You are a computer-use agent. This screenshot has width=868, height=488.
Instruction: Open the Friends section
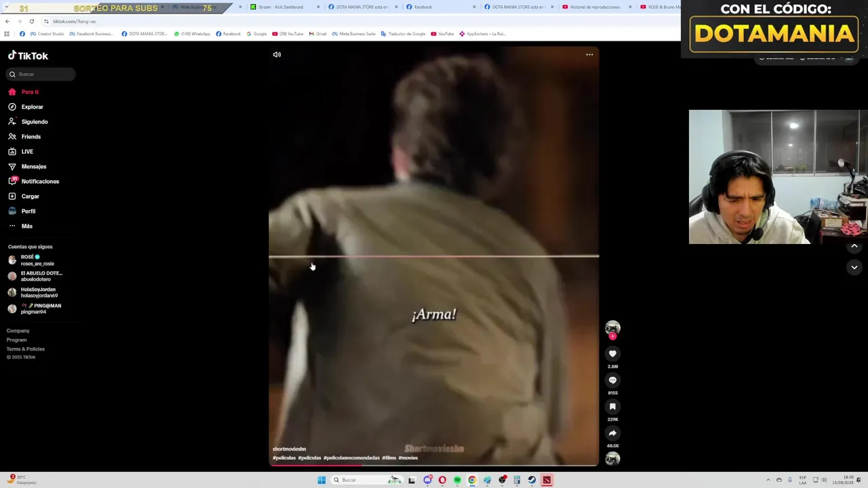click(24, 136)
